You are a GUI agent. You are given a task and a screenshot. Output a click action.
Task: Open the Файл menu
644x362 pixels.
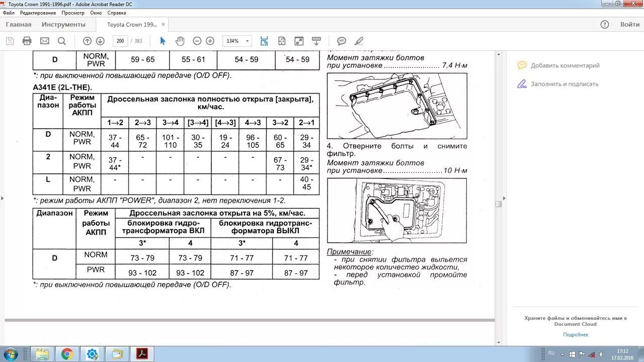pyautogui.click(x=9, y=13)
